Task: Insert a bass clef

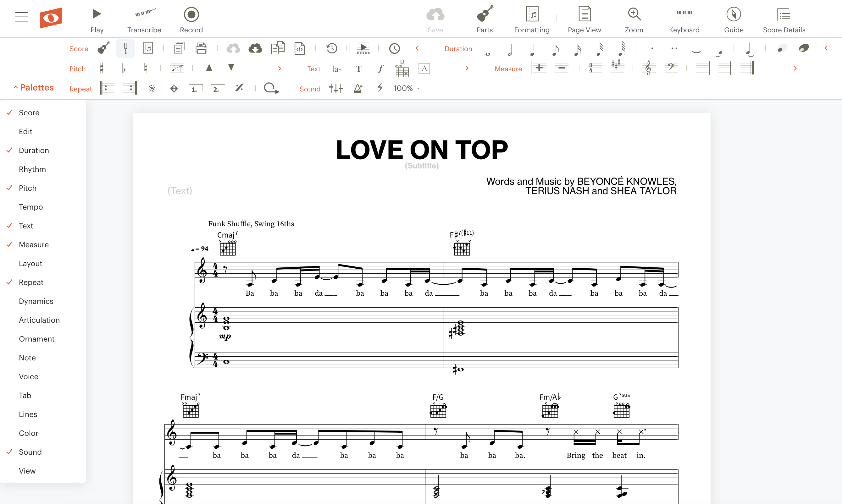Action: [x=671, y=68]
